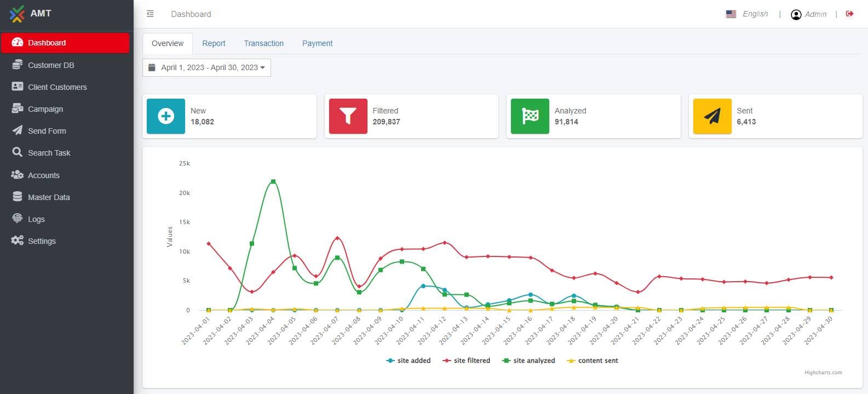This screenshot has height=394, width=868.
Task: Open the Customer DB menu item
Action: (x=65, y=65)
